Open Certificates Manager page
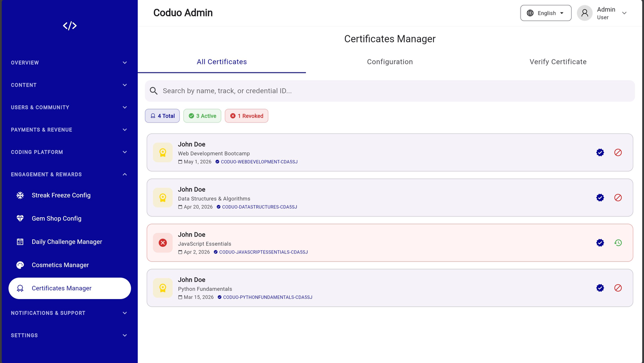 coord(69,288)
